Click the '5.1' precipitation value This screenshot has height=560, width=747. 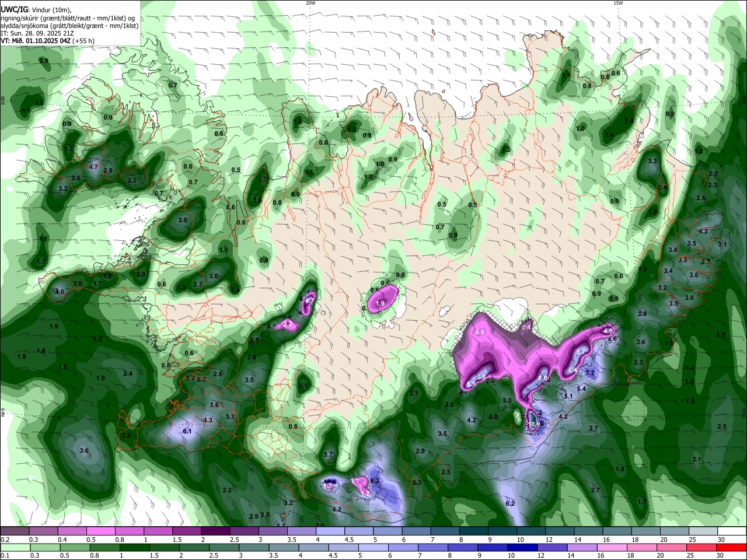click(569, 396)
